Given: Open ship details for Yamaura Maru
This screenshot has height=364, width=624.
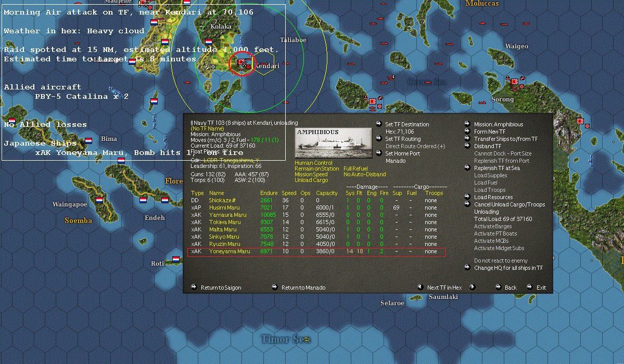Looking at the screenshot, I should coord(227,215).
